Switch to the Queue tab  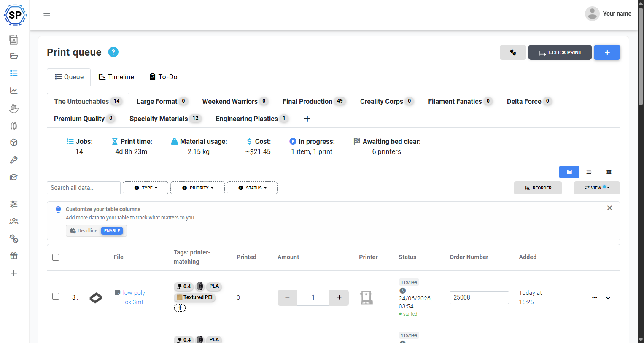(x=69, y=77)
